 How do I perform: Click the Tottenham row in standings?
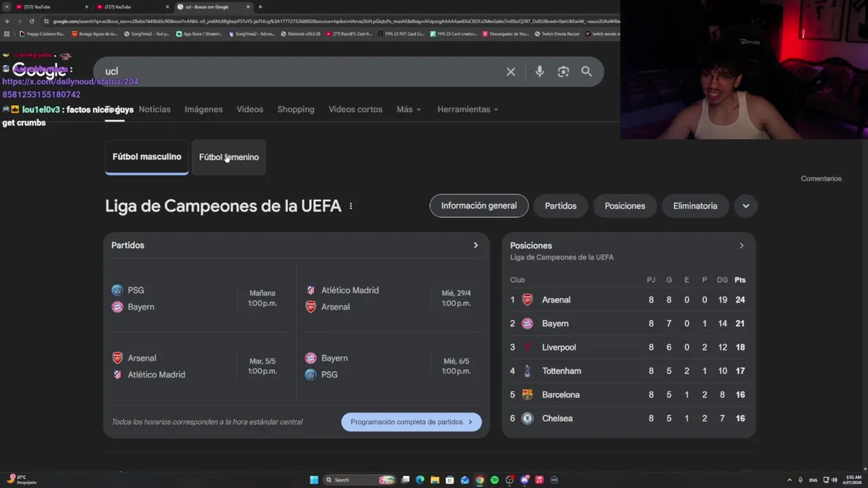pyautogui.click(x=628, y=371)
